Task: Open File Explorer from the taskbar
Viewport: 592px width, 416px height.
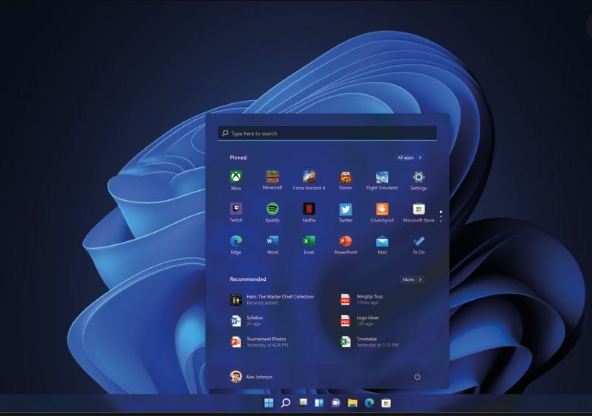Action: click(x=353, y=403)
